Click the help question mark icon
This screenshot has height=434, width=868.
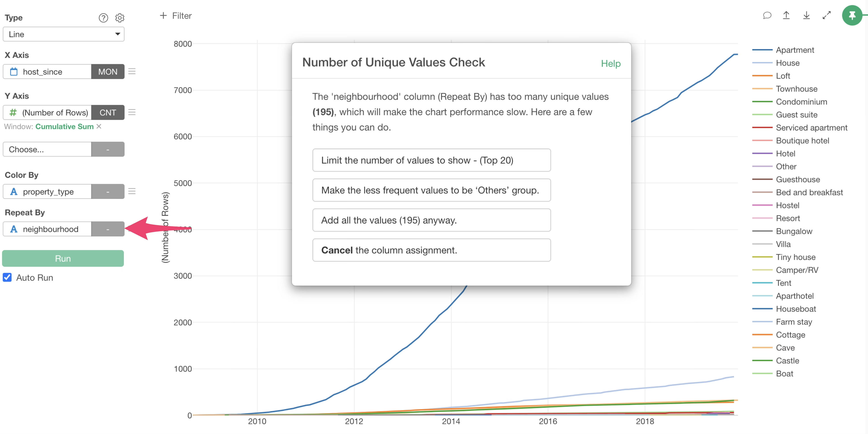point(103,18)
